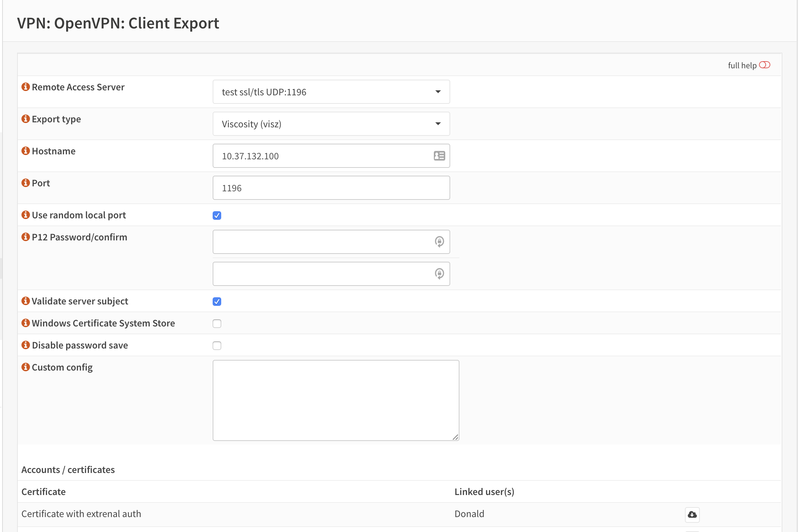This screenshot has width=798, height=532.
Task: Uncheck Use random local port
Action: pos(217,216)
